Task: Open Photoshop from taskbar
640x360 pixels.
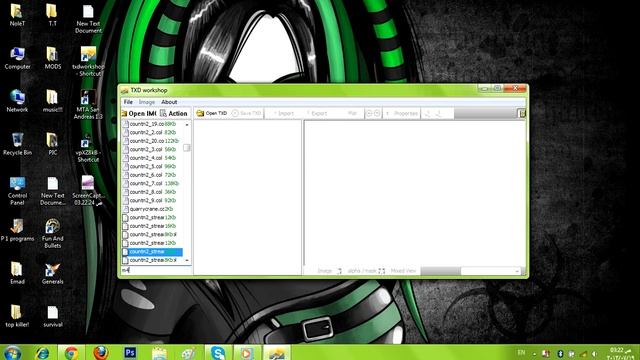Action: tap(130, 353)
